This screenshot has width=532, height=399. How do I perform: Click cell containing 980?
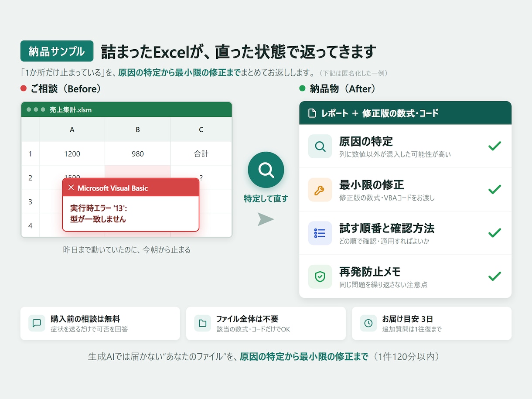tap(138, 153)
